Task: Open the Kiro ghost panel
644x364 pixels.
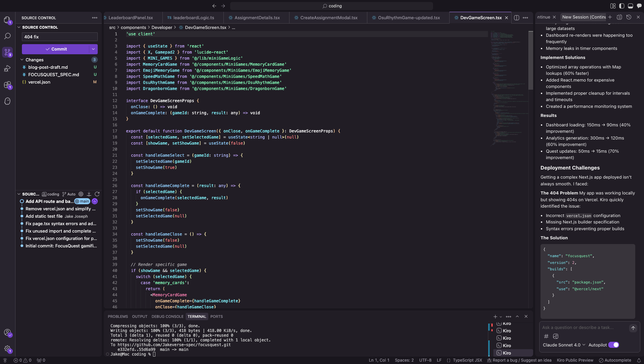Action: (x=7, y=101)
